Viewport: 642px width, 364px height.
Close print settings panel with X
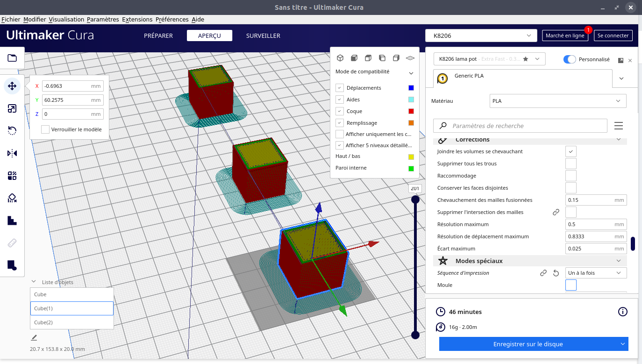630,60
